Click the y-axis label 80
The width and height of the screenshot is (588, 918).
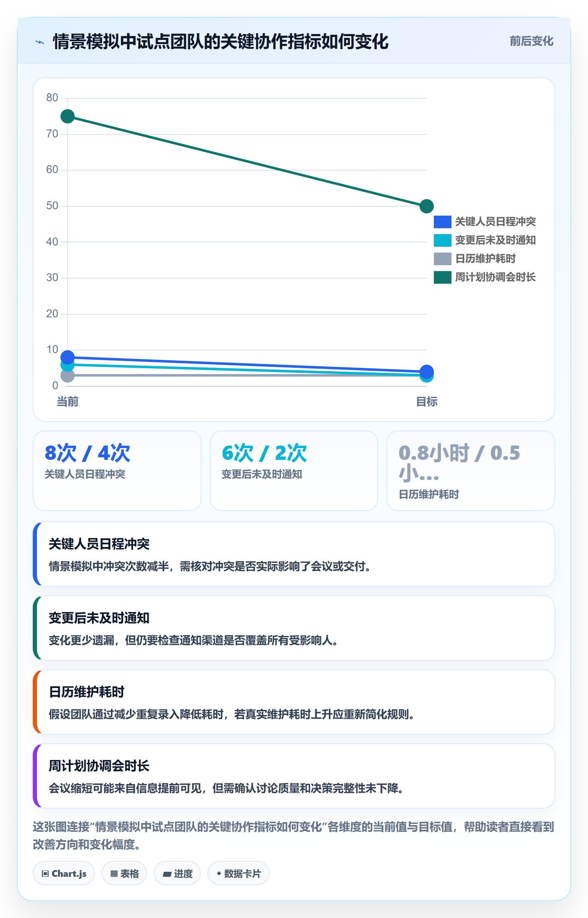[52, 98]
